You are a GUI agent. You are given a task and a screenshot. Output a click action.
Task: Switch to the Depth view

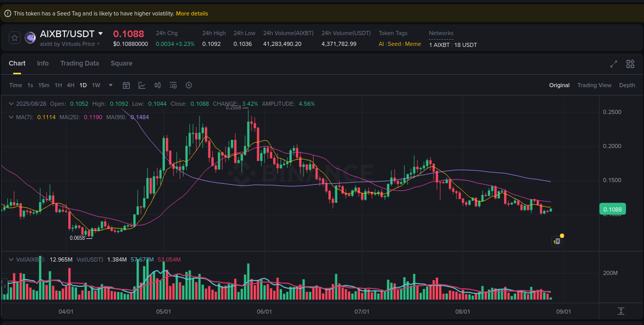point(627,85)
